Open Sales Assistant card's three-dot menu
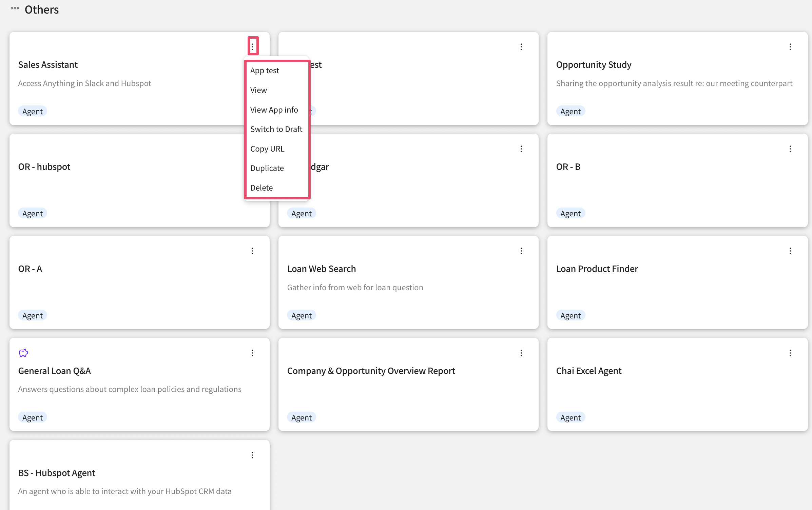The image size is (812, 510). click(252, 46)
